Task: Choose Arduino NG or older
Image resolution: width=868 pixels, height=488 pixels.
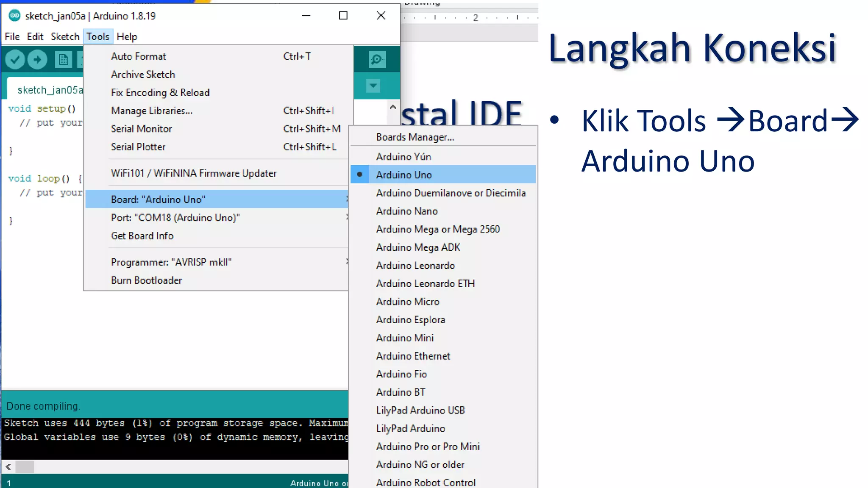Action: coord(443,465)
